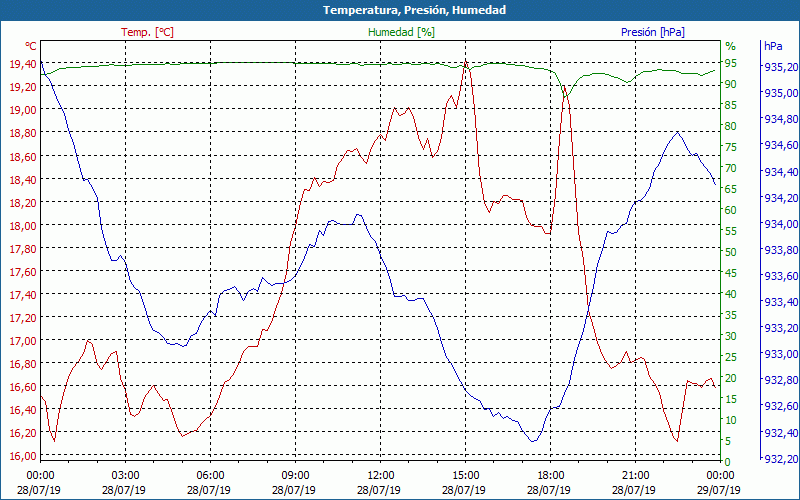Screen dimensions: 800x500
Task: Select the 75 humidity axis value
Action: coord(731,147)
